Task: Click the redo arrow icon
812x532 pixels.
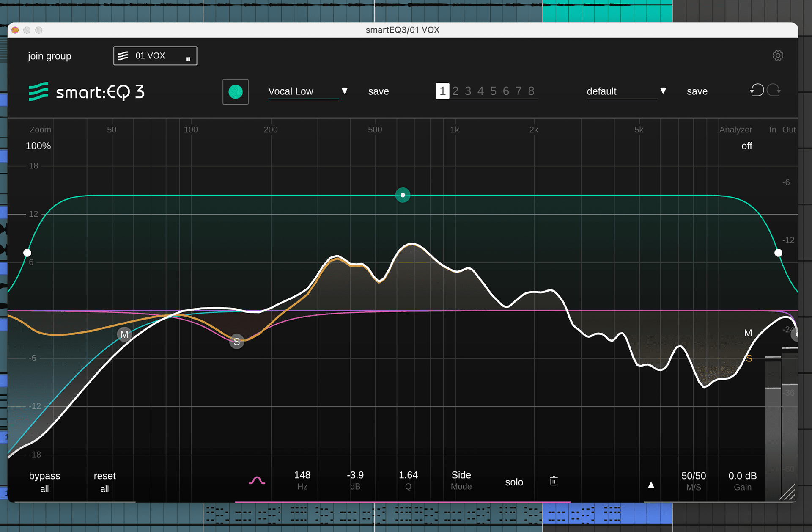Action: [774, 90]
